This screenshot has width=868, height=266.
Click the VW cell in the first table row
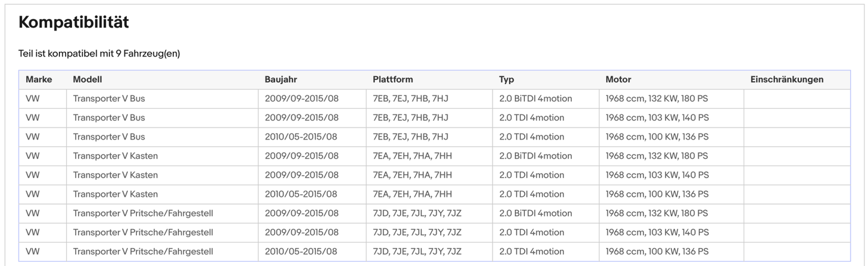(32, 99)
